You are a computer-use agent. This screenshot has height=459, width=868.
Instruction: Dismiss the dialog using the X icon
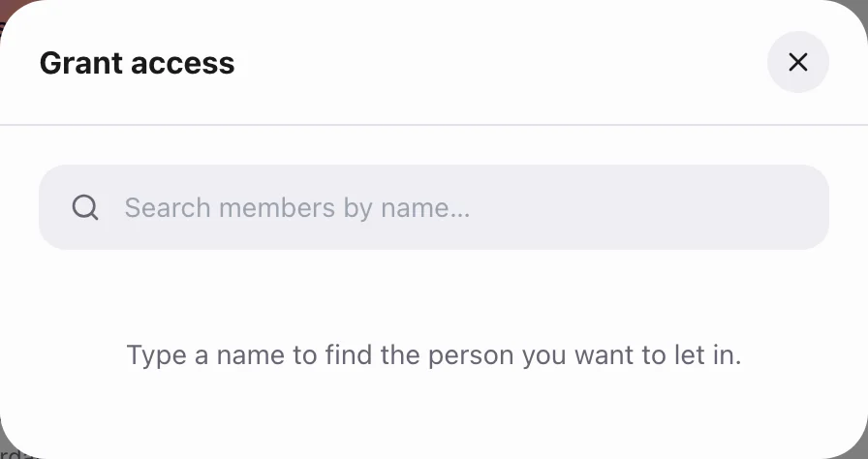tap(797, 62)
